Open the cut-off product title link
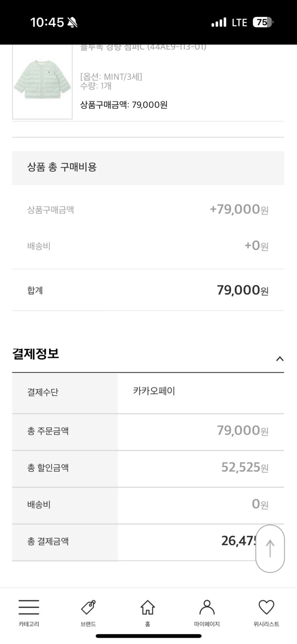The image size is (297, 644). click(143, 47)
